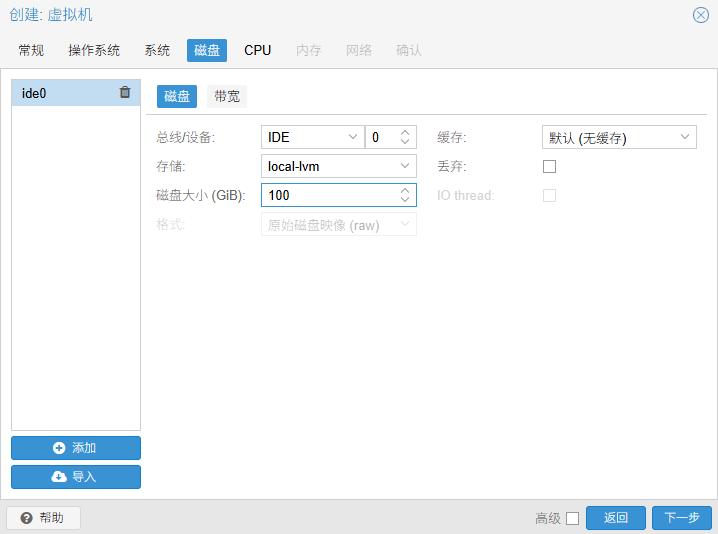Close the create virtual machine dialog

coord(701,15)
